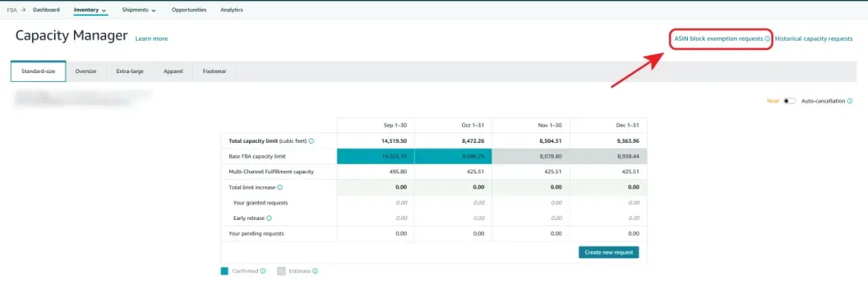Open the Opportunities menu item
Screen dimensions: 868x289
[189, 10]
